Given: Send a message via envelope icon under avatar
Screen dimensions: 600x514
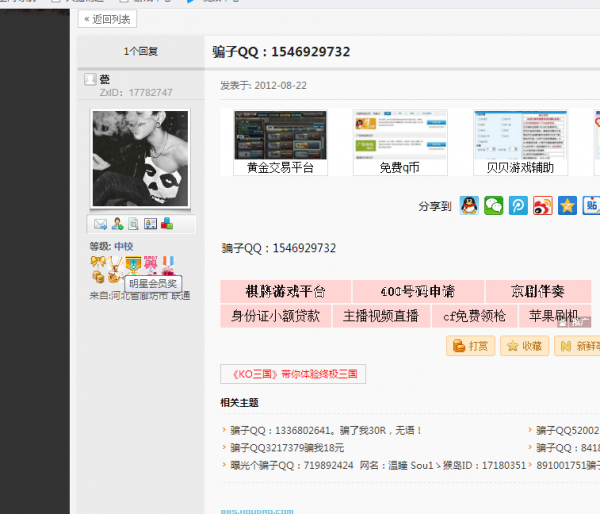Looking at the screenshot, I should click(x=100, y=224).
